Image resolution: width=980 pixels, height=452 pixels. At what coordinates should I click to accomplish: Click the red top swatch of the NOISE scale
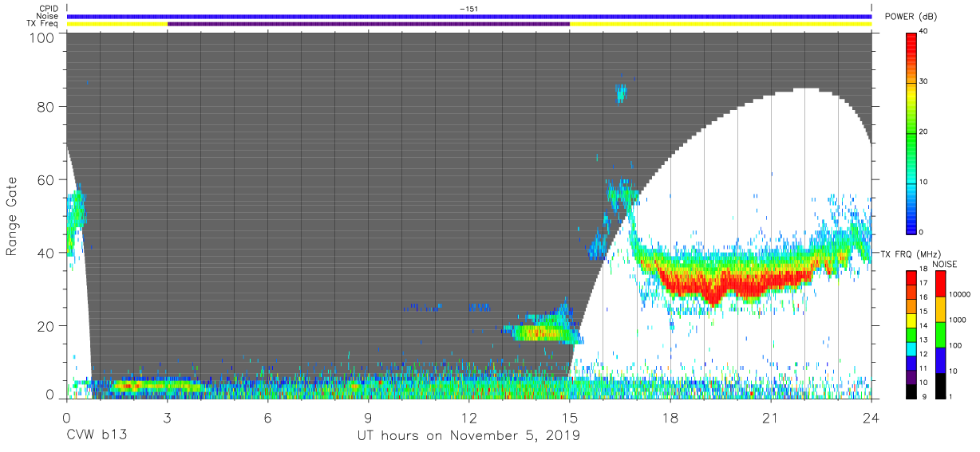coord(939,284)
